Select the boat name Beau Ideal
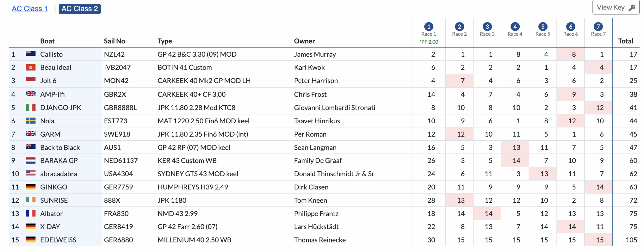644x252 pixels. pos(56,67)
